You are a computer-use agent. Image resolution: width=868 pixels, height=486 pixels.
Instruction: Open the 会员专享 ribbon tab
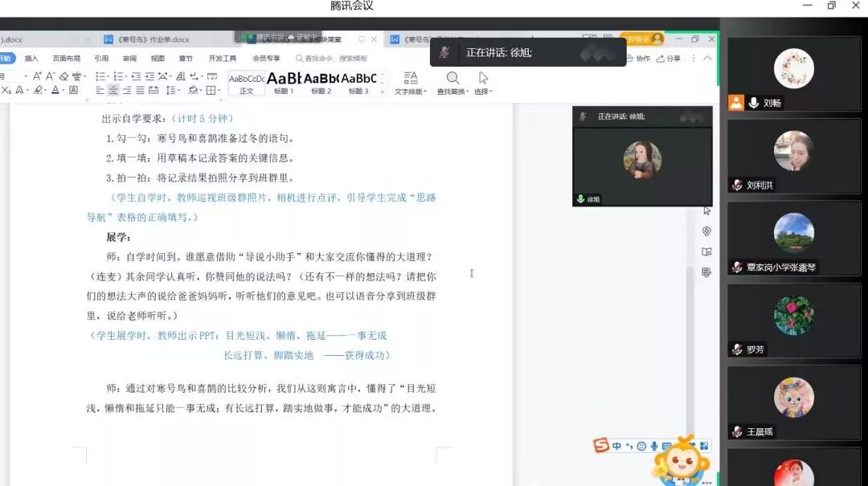coord(266,58)
